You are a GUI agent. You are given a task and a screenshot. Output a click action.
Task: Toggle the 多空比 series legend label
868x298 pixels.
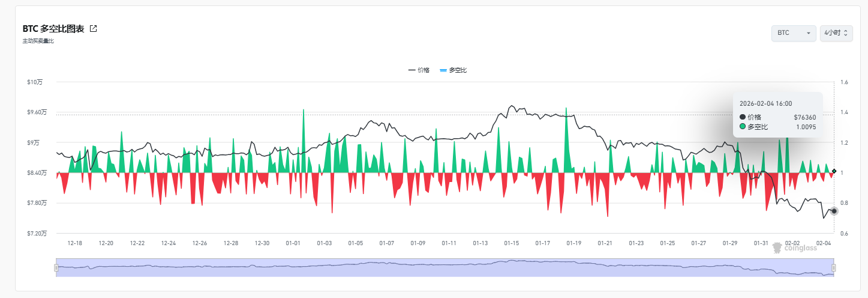click(457, 70)
